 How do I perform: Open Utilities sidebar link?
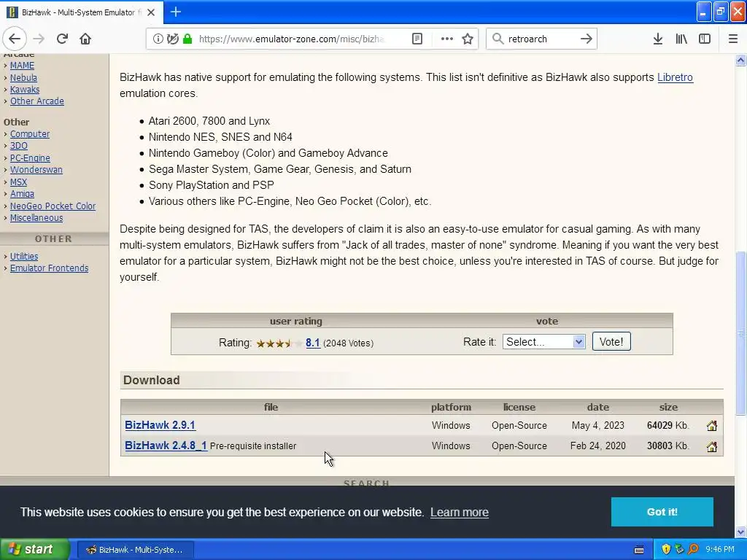[x=24, y=256]
